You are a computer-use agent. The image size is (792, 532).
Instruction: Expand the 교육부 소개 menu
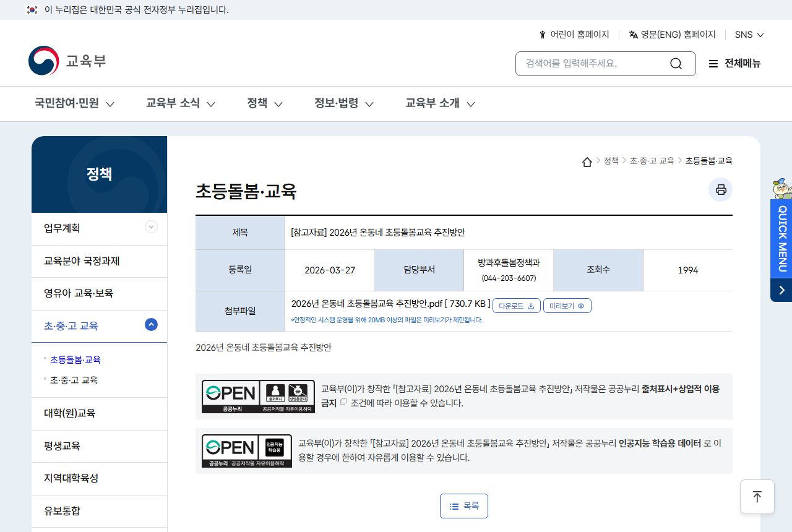[440, 103]
